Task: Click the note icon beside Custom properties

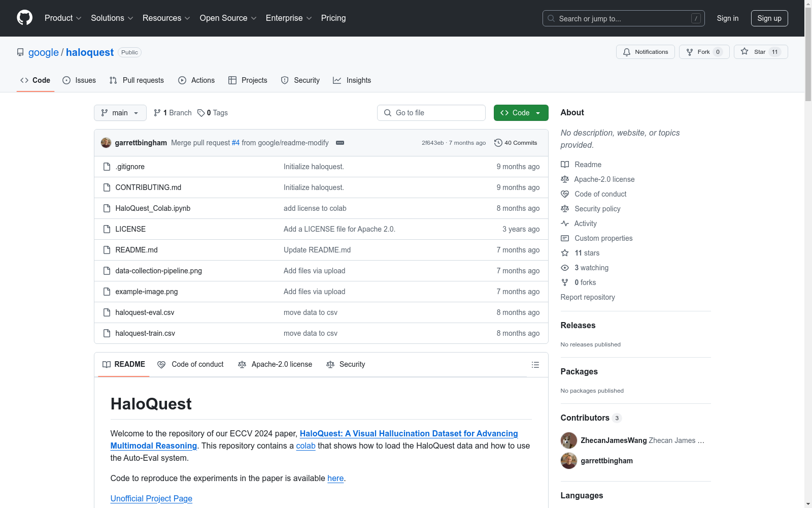Action: (565, 238)
